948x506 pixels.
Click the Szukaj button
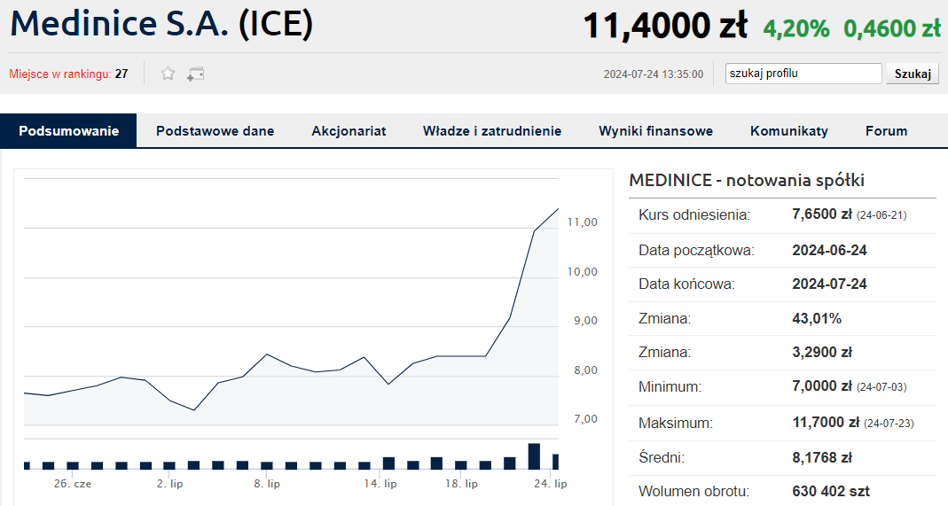912,74
